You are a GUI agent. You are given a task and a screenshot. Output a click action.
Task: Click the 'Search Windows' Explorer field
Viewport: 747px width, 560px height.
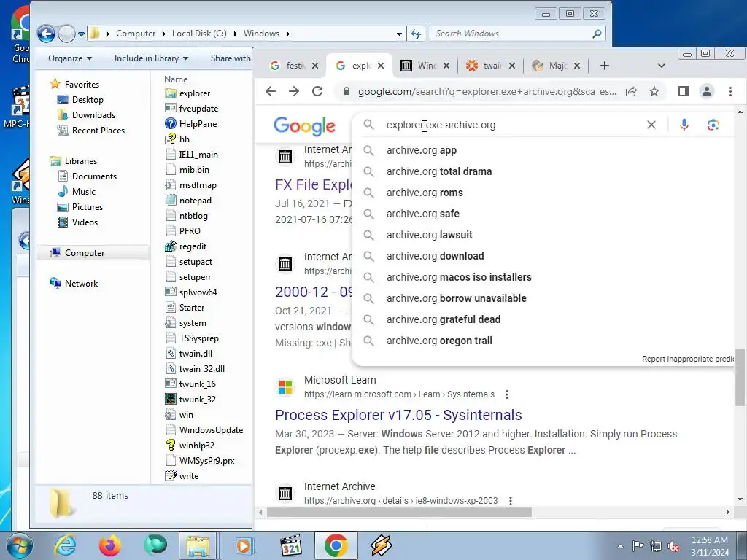512,34
